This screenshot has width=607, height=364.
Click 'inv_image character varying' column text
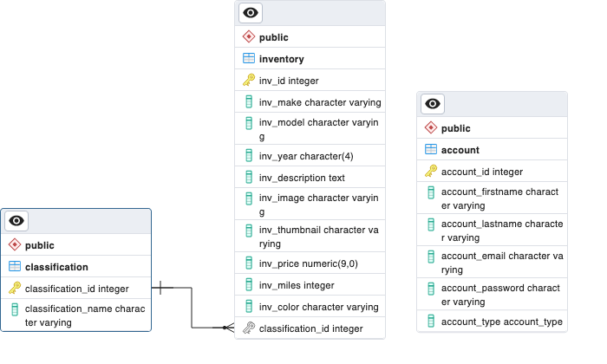click(318, 205)
